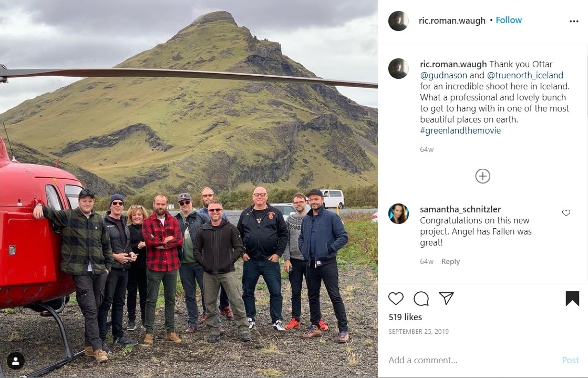
Task: Open @gudnason mention link
Action: (443, 76)
